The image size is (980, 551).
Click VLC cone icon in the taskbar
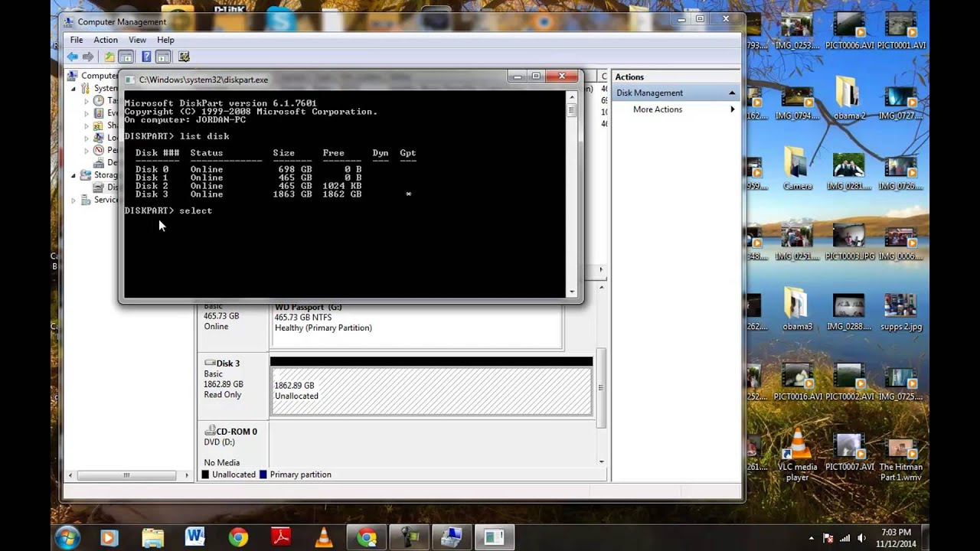pos(324,537)
